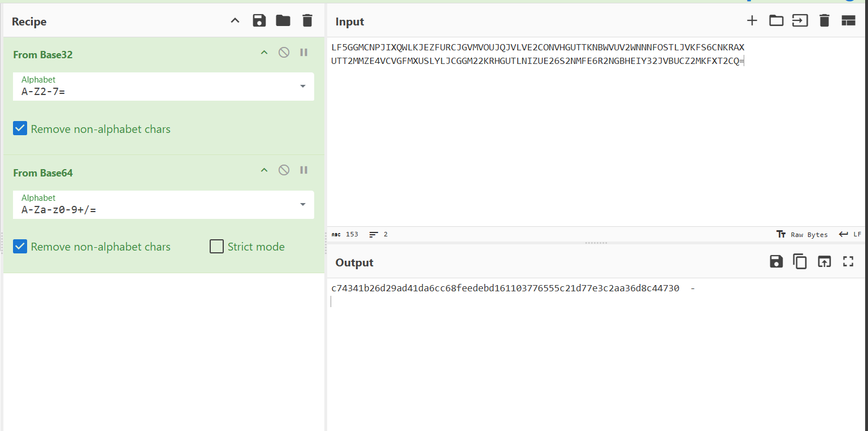This screenshot has width=868, height=431.
Task: Copy the output to clipboard
Action: point(800,261)
